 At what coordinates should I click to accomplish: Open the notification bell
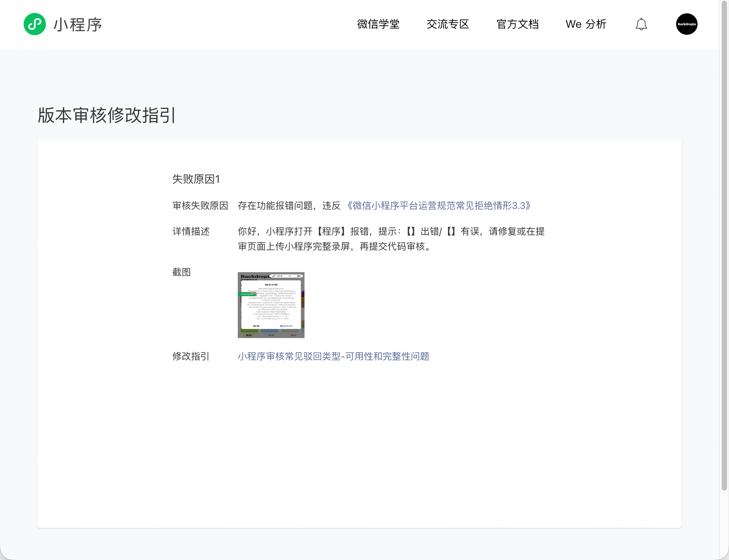(x=641, y=24)
